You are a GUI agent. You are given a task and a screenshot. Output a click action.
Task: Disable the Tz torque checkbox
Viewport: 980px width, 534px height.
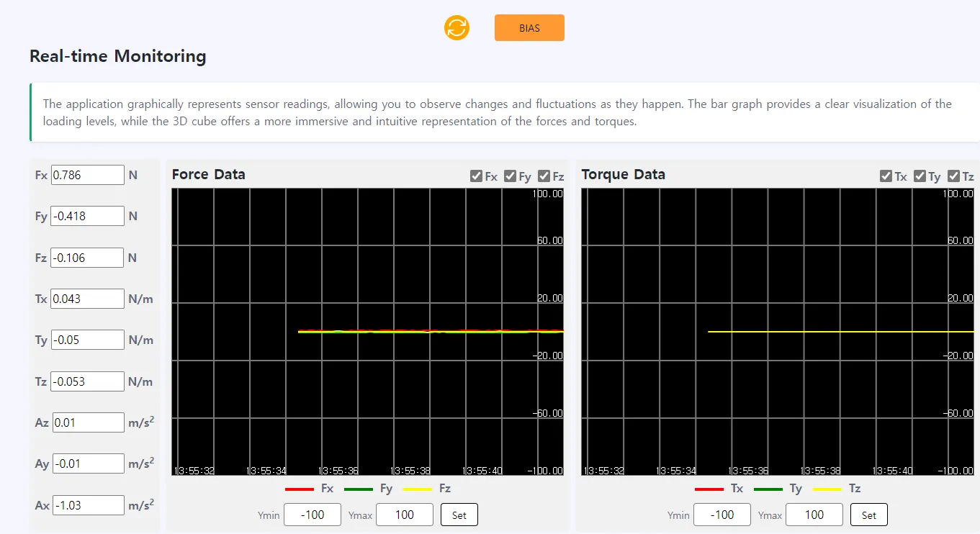[953, 176]
